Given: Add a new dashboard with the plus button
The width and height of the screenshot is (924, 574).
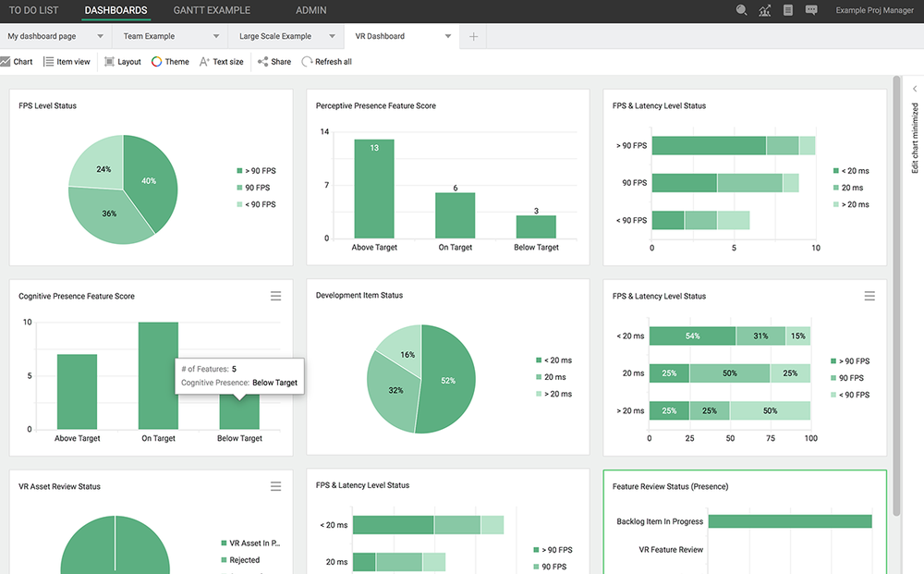Looking at the screenshot, I should tap(473, 35).
